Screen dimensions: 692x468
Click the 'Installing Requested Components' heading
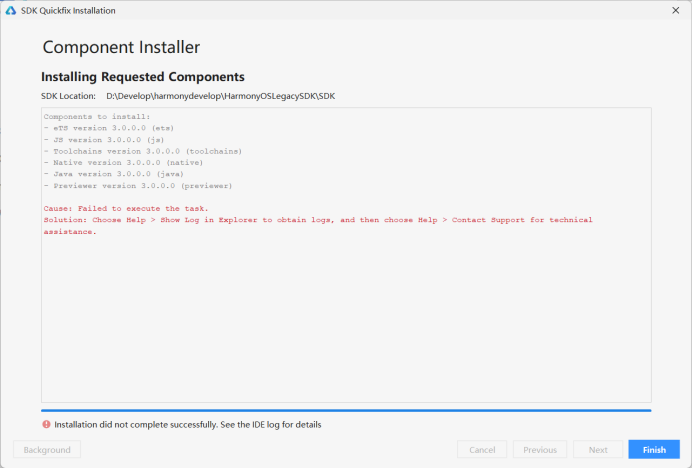tap(142, 77)
